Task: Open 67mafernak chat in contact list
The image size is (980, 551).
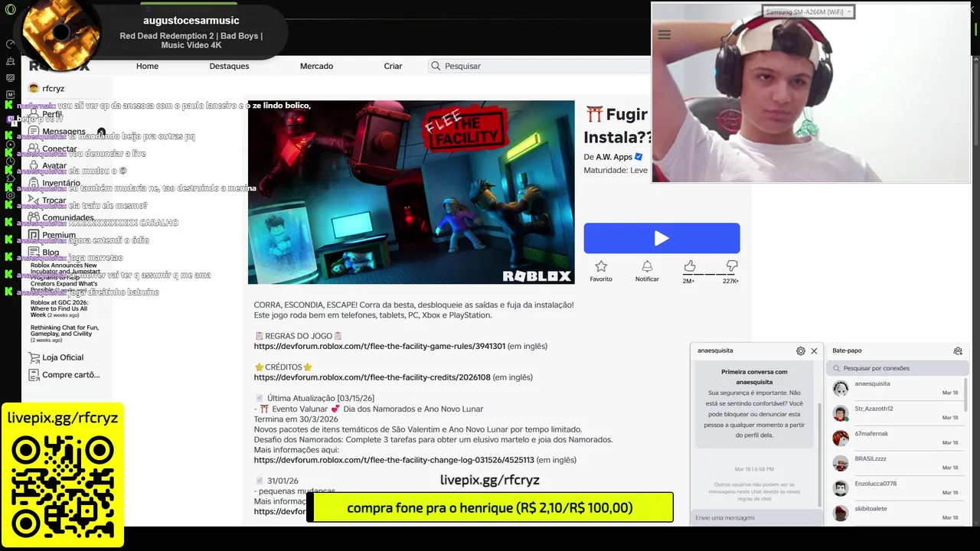Action: [x=897, y=438]
